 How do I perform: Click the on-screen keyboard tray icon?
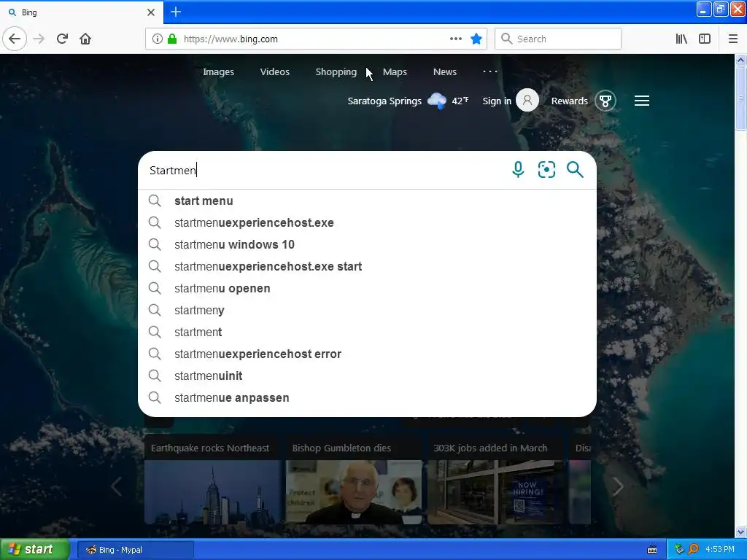click(x=652, y=550)
